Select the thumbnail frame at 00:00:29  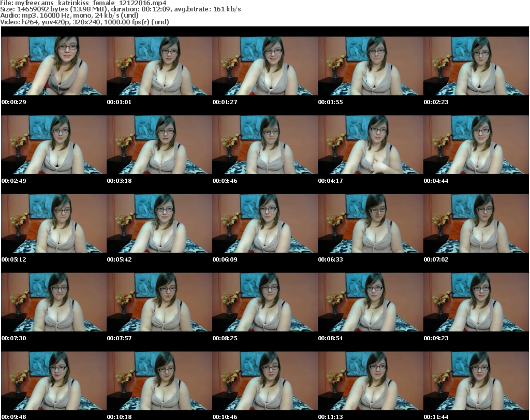54,66
